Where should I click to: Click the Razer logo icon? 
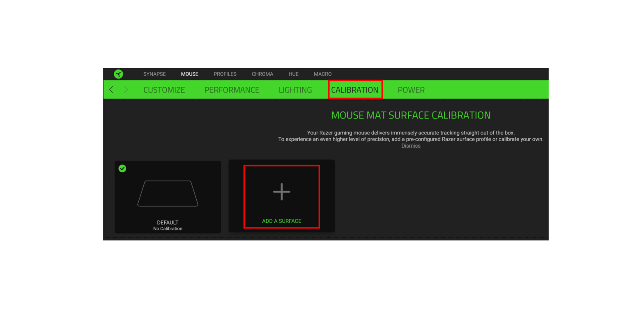[x=118, y=74]
